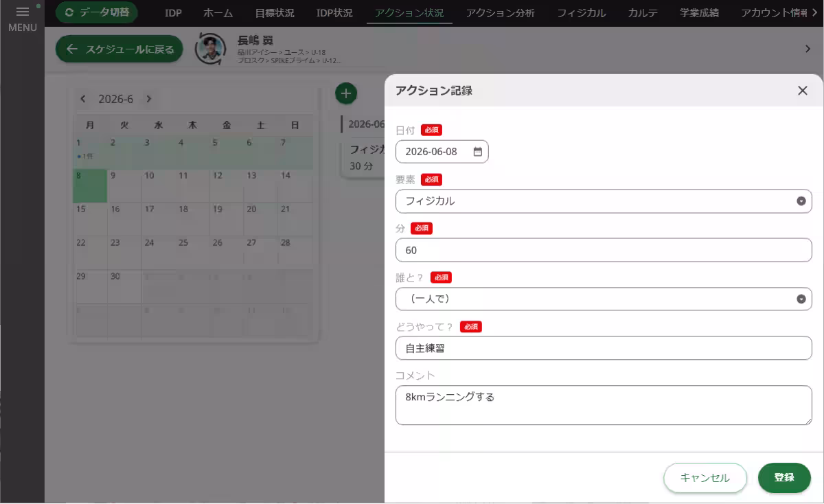
Task: Click the 2026-6 month label
Action: pyautogui.click(x=115, y=99)
